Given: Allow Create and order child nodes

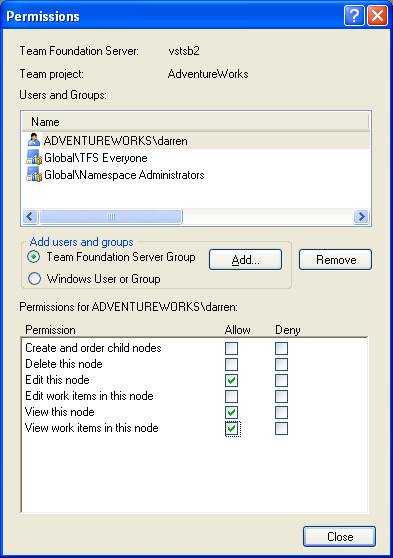Looking at the screenshot, I should coord(231,348).
